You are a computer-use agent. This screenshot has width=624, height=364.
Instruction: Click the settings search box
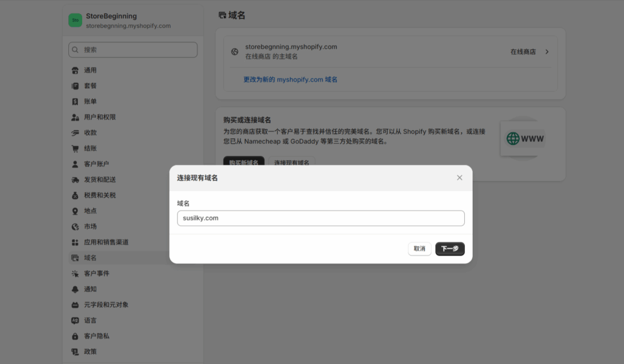point(133,50)
